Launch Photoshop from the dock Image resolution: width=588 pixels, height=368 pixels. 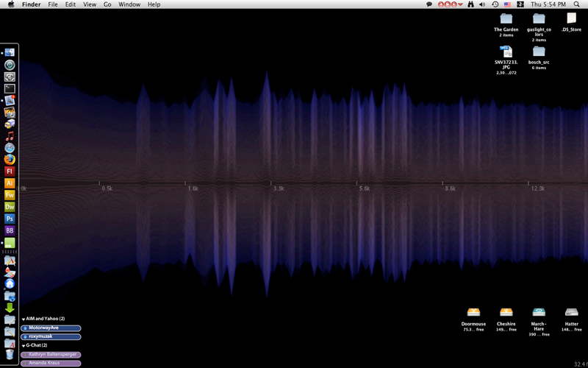point(10,219)
